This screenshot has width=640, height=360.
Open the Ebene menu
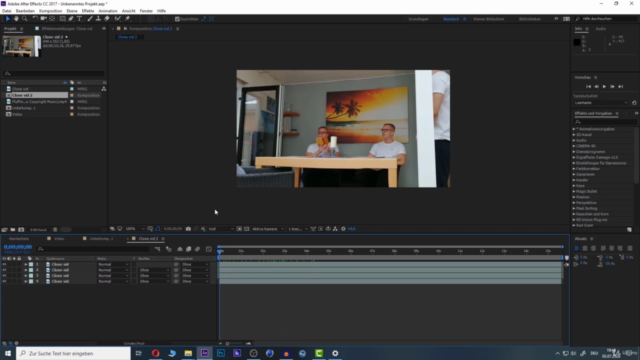[x=72, y=11]
